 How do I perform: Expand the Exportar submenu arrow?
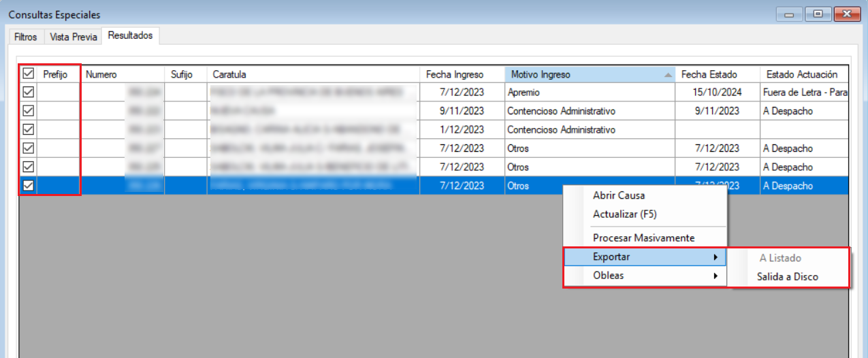tap(715, 257)
